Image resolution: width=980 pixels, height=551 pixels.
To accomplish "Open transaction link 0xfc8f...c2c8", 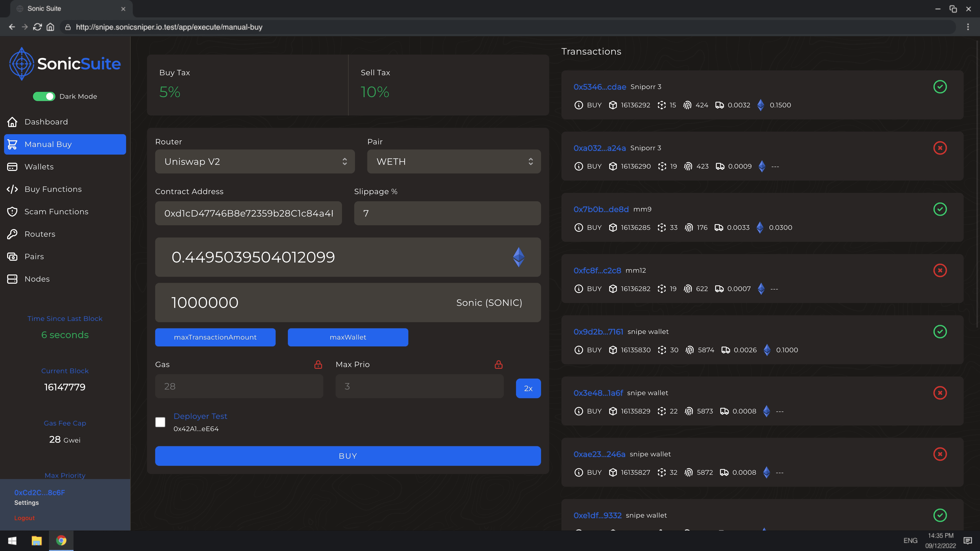I will point(597,270).
